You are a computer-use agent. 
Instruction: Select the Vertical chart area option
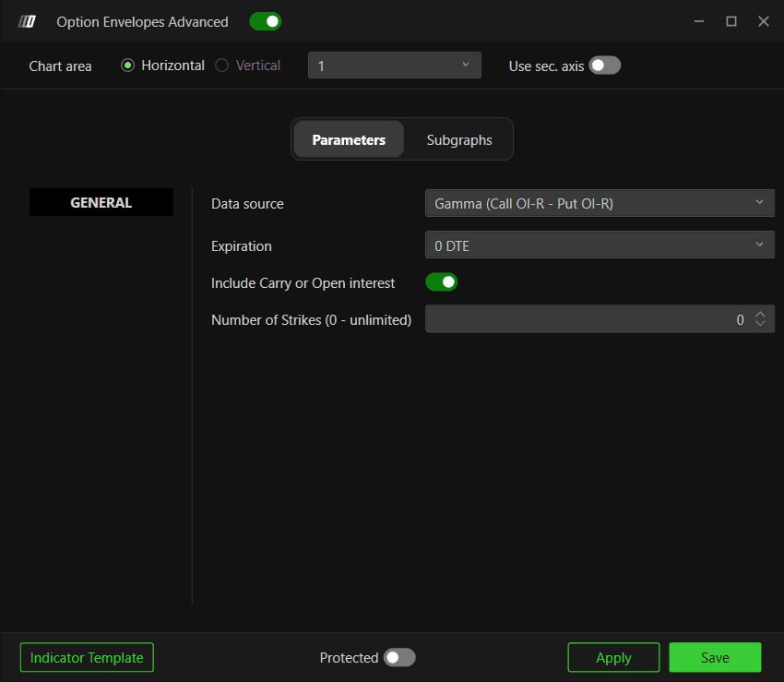pos(222,66)
